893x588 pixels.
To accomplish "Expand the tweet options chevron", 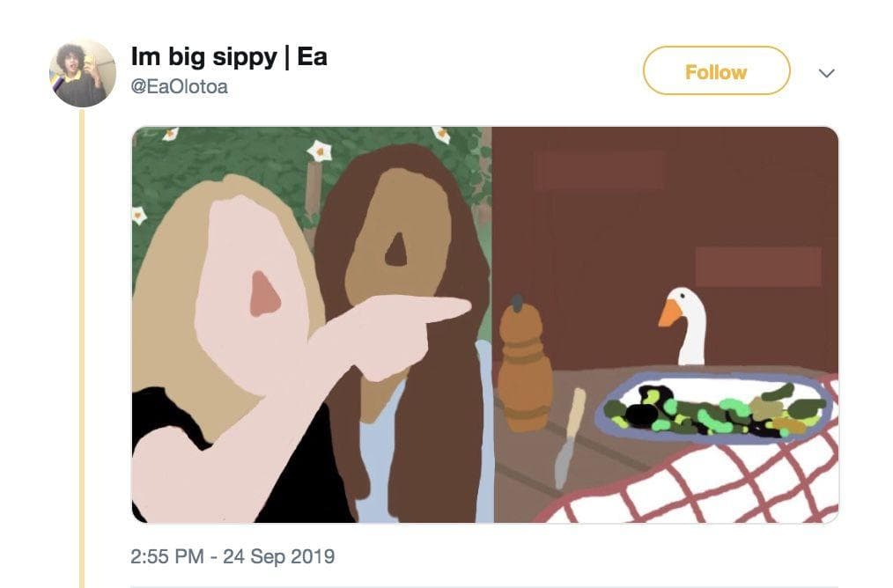I will point(826,74).
